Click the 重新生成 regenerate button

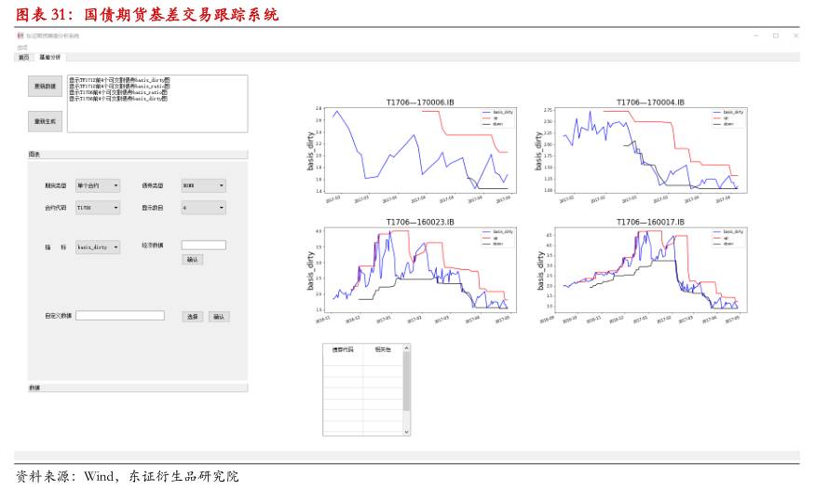(46, 122)
